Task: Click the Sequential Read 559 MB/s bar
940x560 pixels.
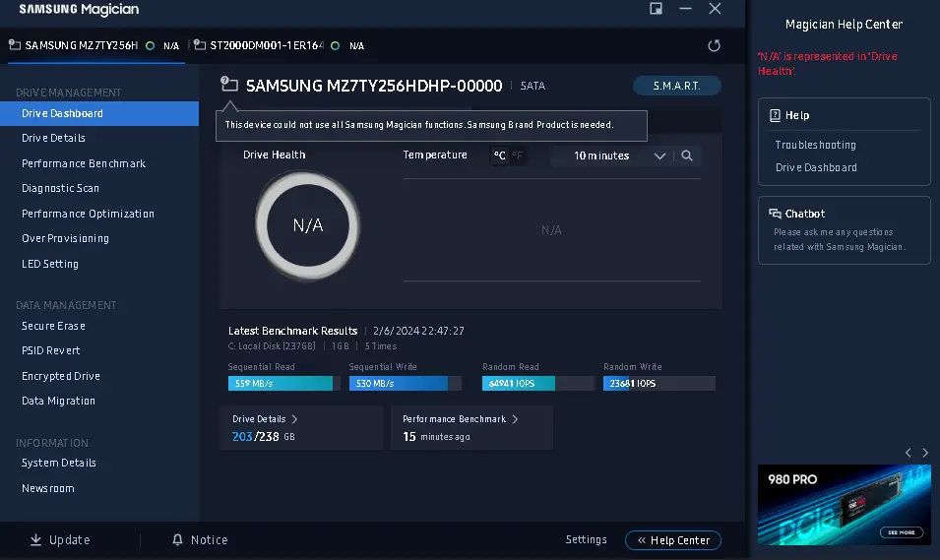Action: click(x=284, y=383)
